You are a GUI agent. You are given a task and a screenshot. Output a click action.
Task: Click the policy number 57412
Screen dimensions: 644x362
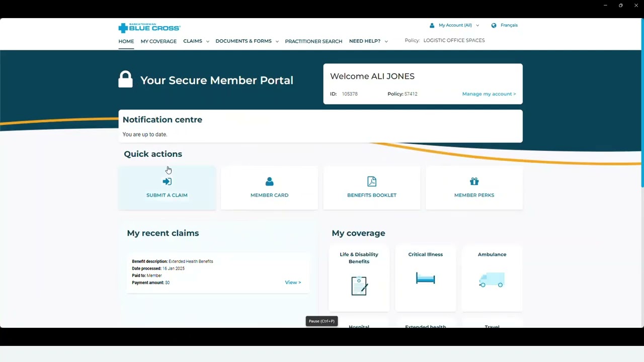pyautogui.click(x=411, y=94)
